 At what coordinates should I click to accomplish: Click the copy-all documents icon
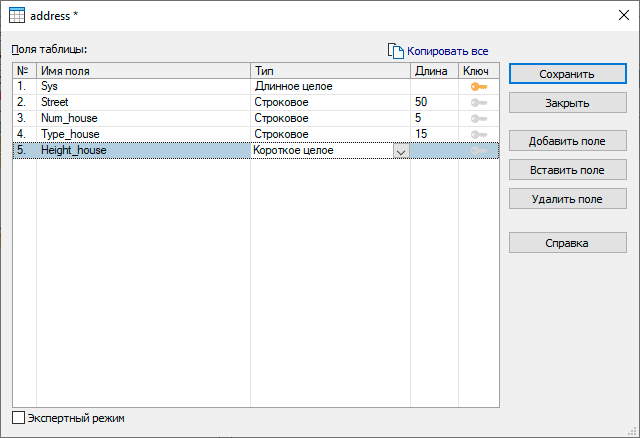coord(395,50)
